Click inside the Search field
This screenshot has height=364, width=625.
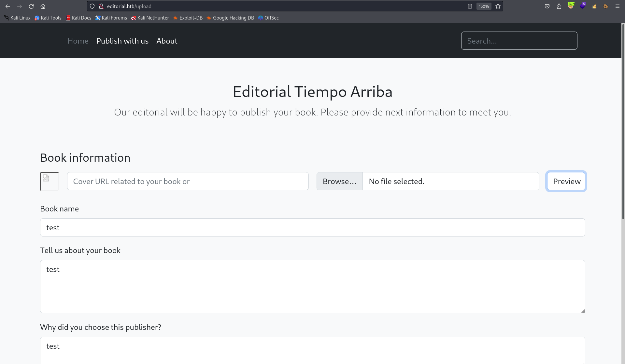pyautogui.click(x=519, y=41)
